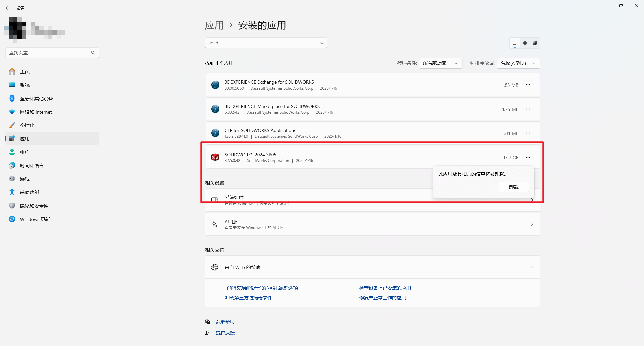Image resolution: width=644 pixels, height=346 pixels.
Task: Click the 3DEXPERIENCE Exchange app icon
Action: pos(215,85)
